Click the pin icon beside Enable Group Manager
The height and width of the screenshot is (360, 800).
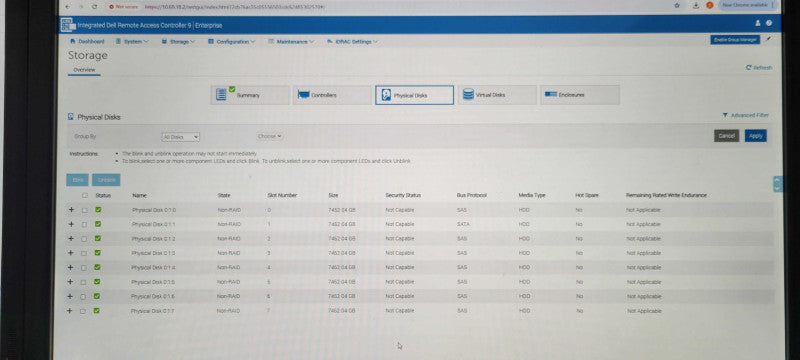(769, 39)
